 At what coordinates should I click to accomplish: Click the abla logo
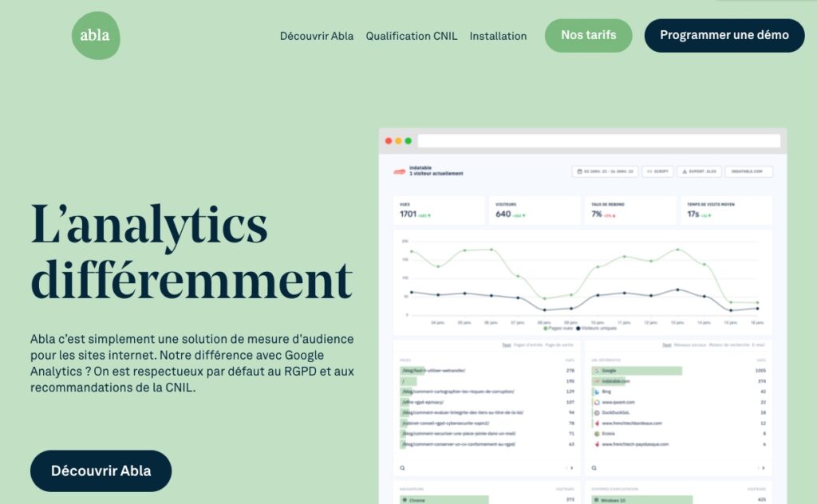click(x=96, y=35)
